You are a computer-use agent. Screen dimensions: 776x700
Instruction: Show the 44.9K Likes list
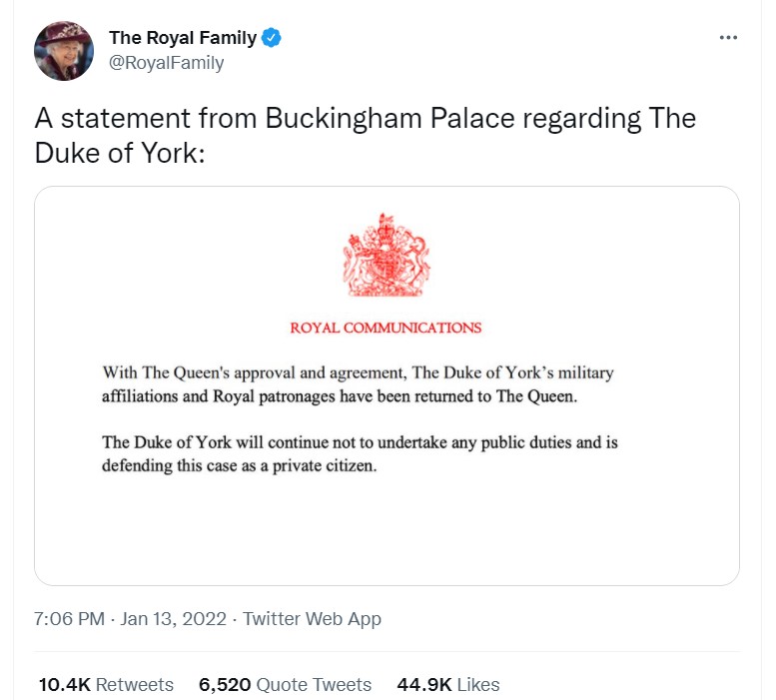[447, 685]
